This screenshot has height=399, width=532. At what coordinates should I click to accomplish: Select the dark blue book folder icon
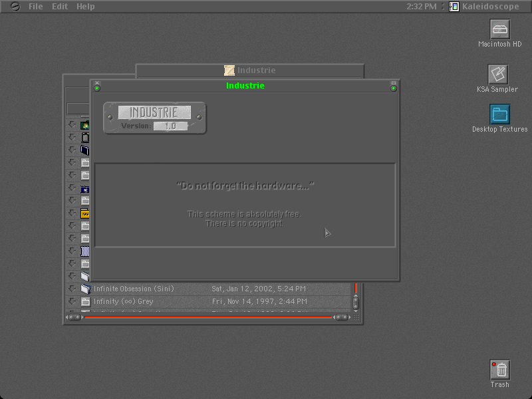click(x=85, y=150)
